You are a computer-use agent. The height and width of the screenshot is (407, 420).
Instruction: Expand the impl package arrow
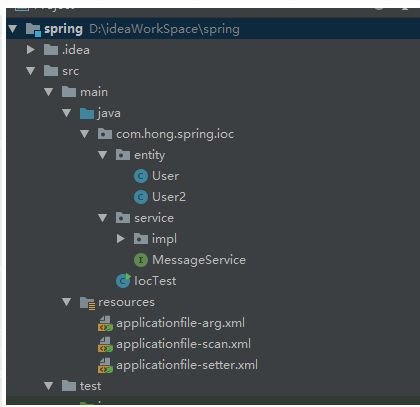point(121,239)
